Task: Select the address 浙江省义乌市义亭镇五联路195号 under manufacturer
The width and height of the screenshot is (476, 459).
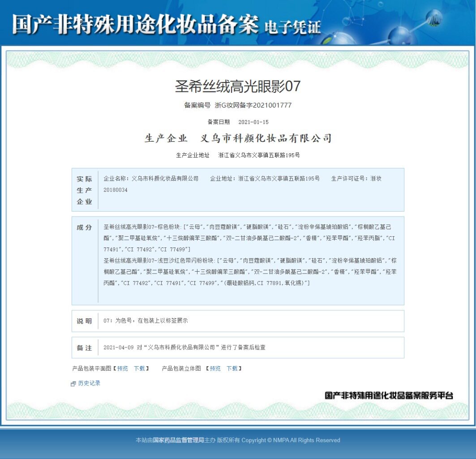Action: tap(259, 155)
